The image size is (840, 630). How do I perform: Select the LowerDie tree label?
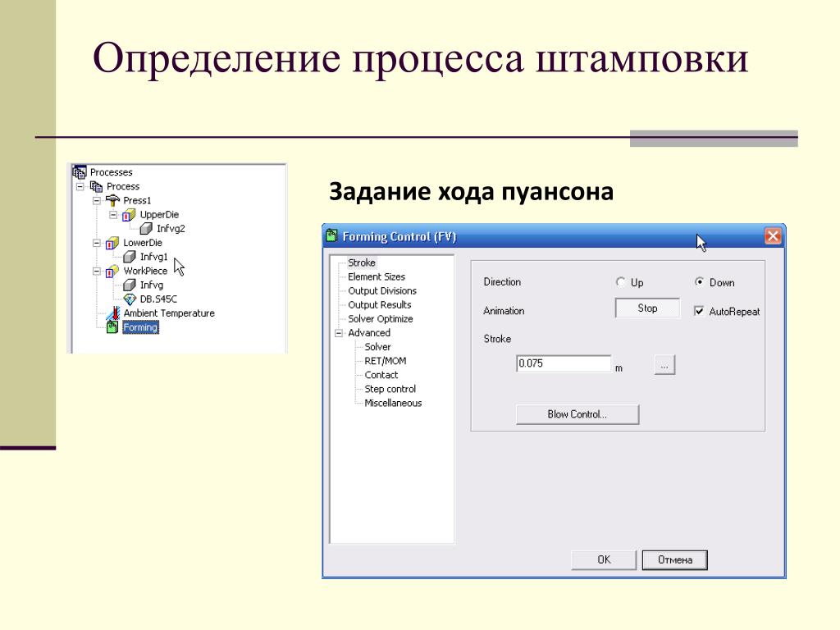coord(143,243)
